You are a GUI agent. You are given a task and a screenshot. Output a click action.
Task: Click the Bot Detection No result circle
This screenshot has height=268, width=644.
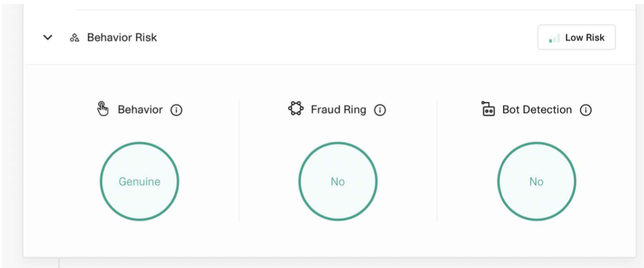pyautogui.click(x=536, y=182)
